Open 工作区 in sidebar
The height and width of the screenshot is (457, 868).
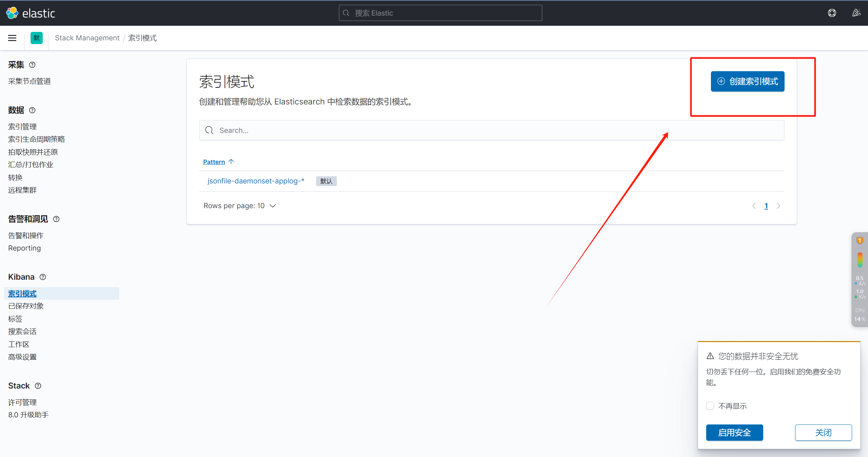(19, 344)
